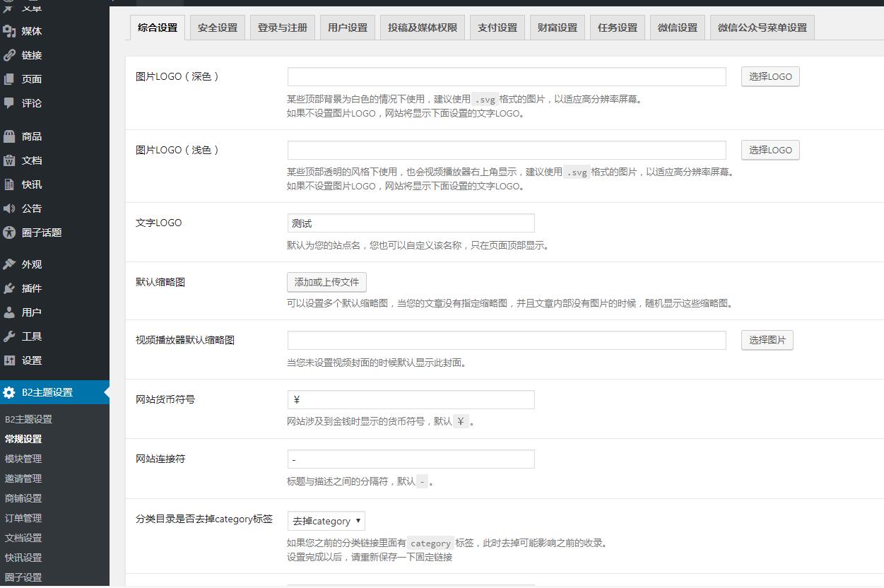Open the 媒体 (Media) section in sidebar
The image size is (884, 588).
(32, 31)
